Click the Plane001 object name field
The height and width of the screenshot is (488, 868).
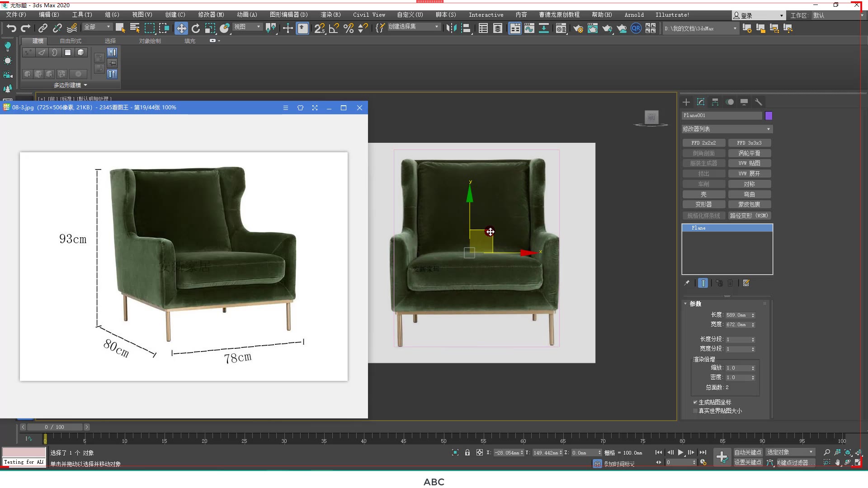point(722,116)
